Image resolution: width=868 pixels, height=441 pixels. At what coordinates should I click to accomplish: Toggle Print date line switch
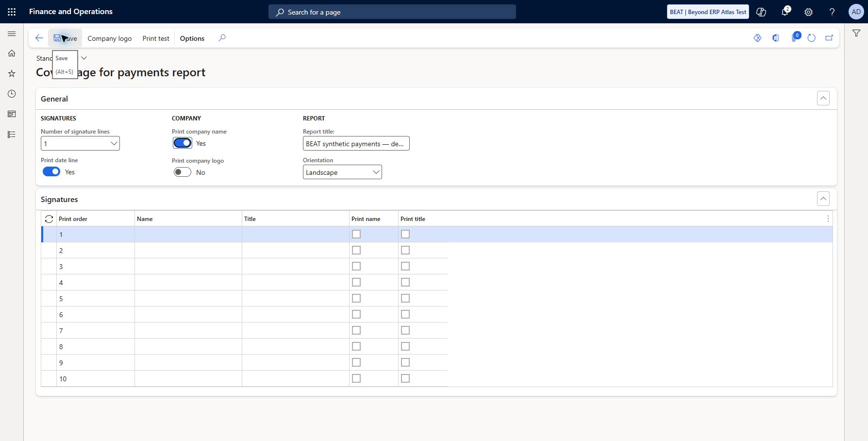(x=51, y=172)
